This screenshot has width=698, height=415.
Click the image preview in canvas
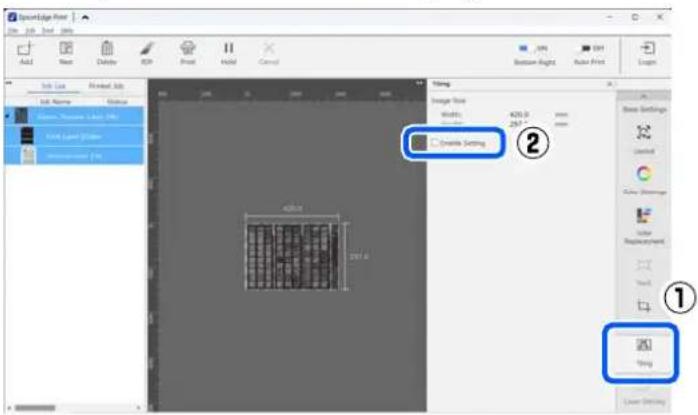[292, 256]
